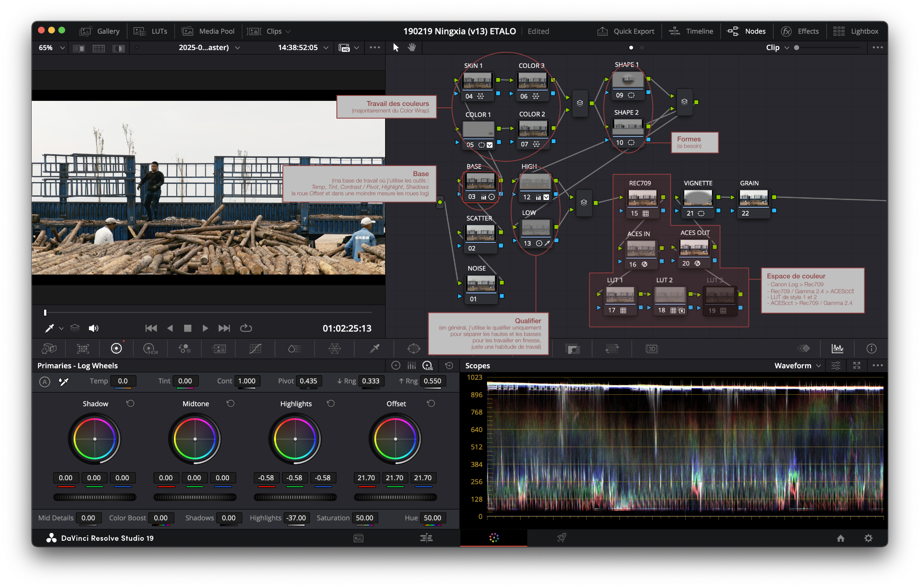Jump to first frame with skip-back button

click(151, 328)
